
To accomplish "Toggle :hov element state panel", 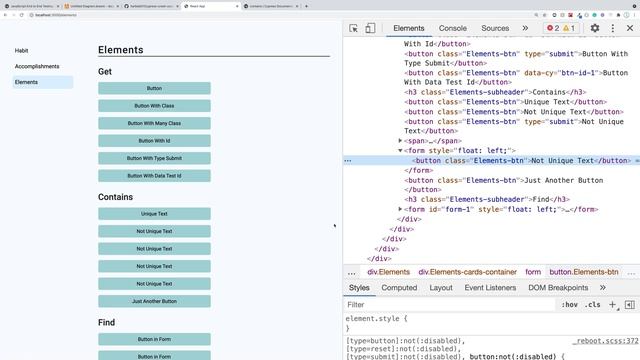I will [569, 304].
